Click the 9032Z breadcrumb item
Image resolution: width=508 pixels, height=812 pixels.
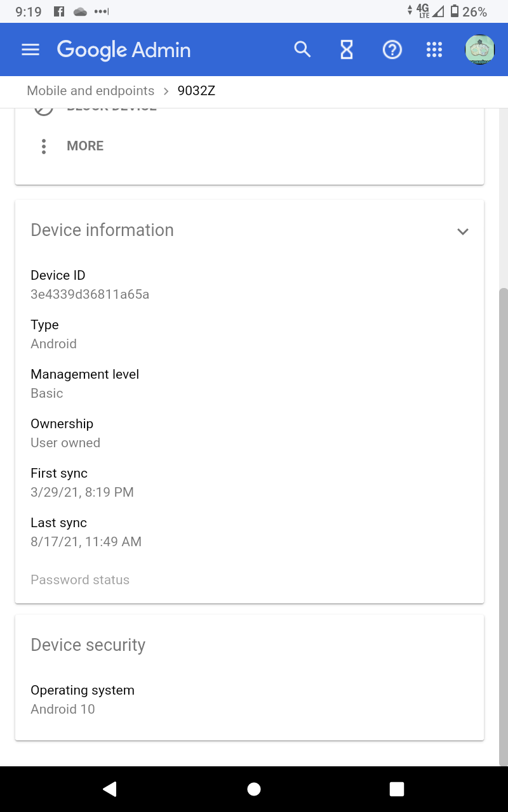click(x=196, y=91)
